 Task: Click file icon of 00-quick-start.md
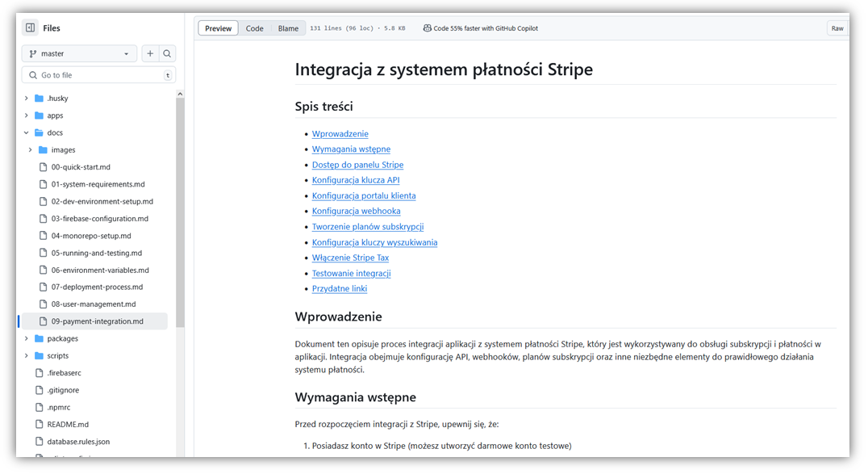[x=44, y=167]
